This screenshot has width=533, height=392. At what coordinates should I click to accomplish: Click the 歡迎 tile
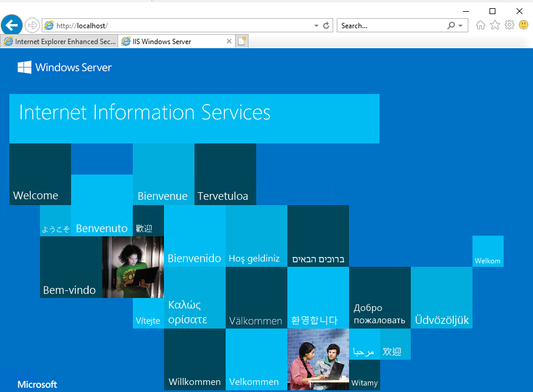[148, 220]
